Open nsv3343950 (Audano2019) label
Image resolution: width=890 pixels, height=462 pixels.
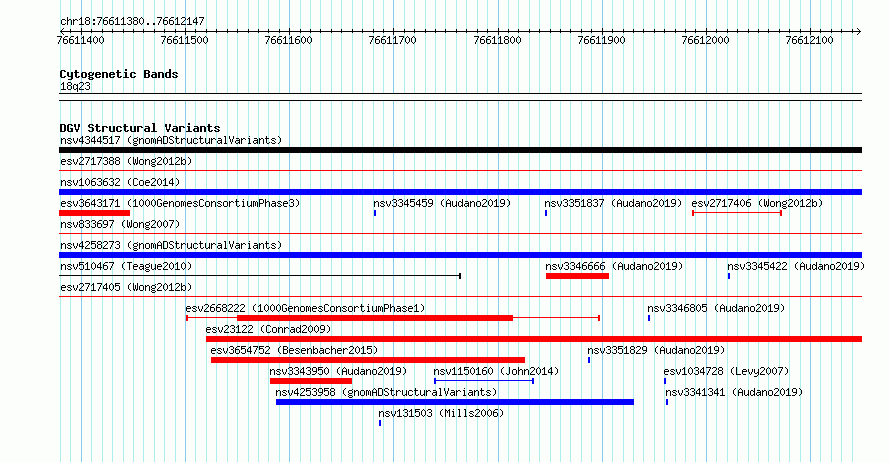(x=338, y=371)
